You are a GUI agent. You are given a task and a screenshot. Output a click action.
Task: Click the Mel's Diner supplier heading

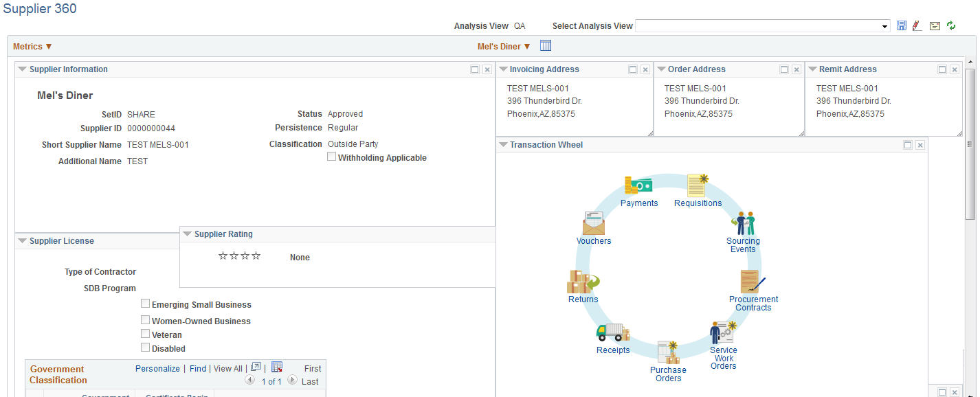tap(65, 95)
